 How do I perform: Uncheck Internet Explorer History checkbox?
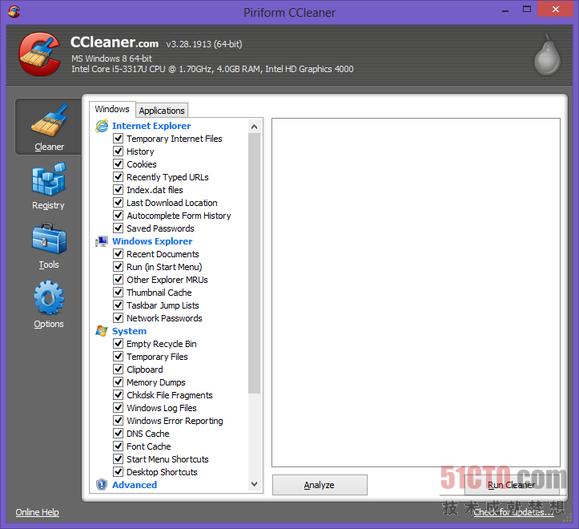tap(118, 151)
